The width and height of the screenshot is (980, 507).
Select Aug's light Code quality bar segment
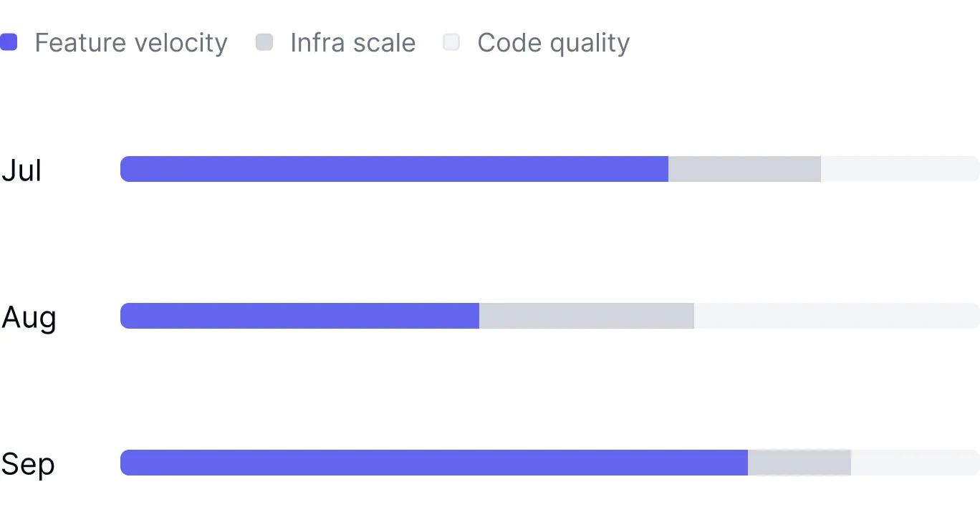(x=837, y=316)
